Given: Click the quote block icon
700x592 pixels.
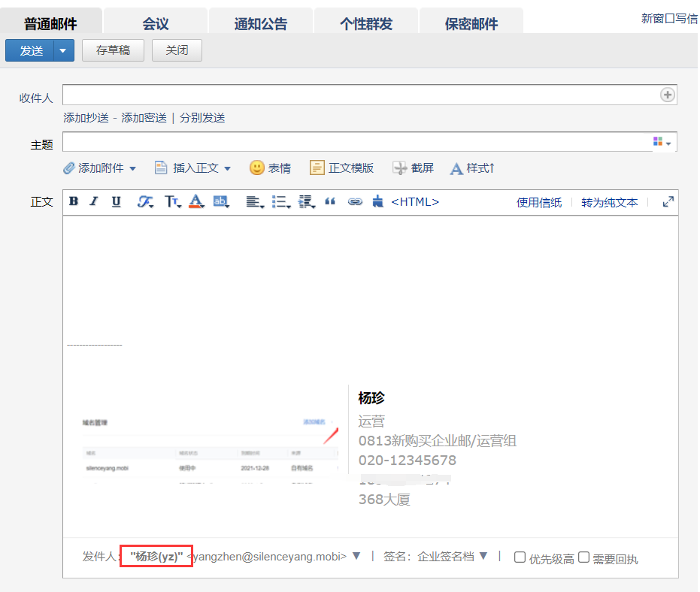Looking at the screenshot, I should [x=329, y=201].
